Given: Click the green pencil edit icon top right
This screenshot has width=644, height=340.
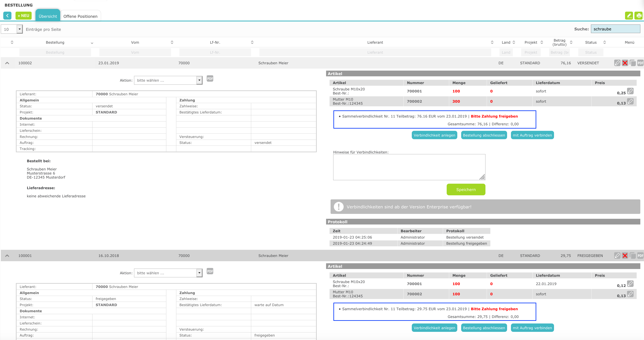Looking at the screenshot, I should tap(629, 16).
